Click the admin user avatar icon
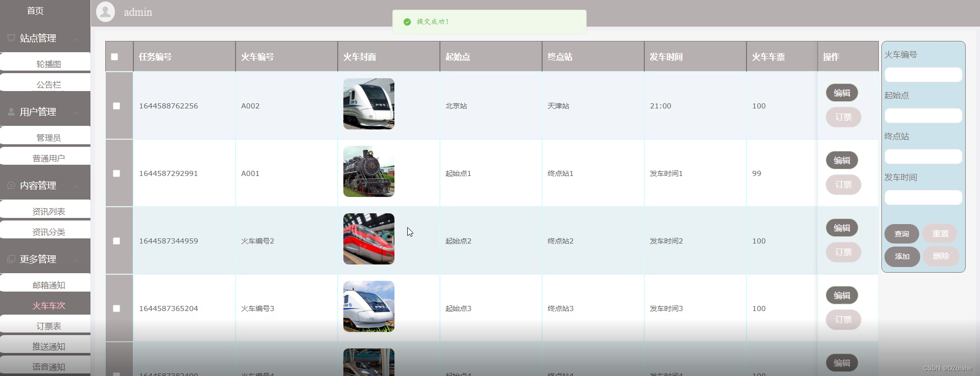The width and height of the screenshot is (980, 376). click(105, 12)
